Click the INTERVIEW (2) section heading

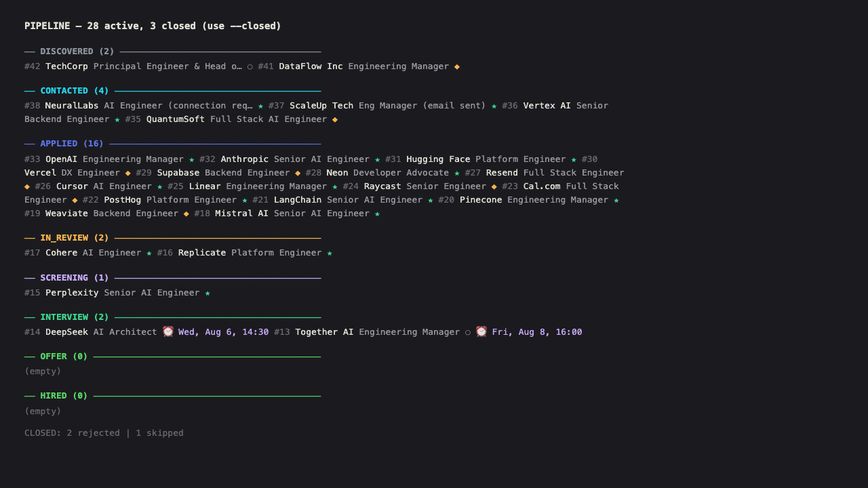[75, 317]
